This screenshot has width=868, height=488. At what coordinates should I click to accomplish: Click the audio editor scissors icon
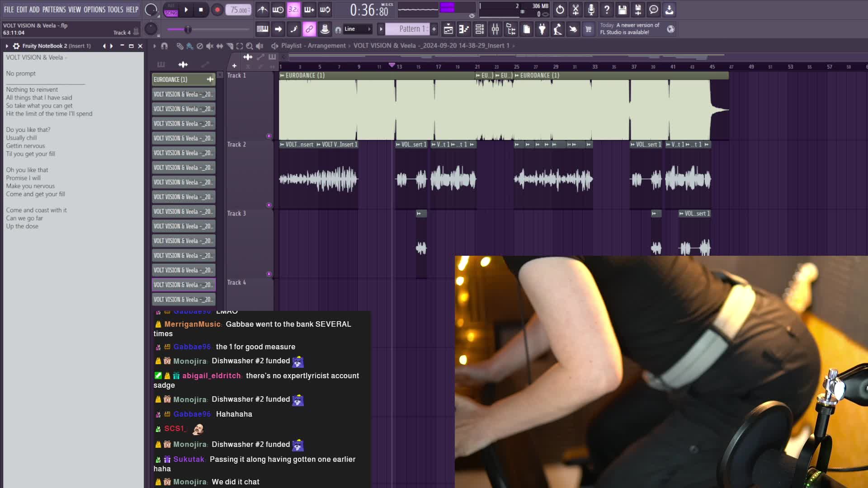576,9
